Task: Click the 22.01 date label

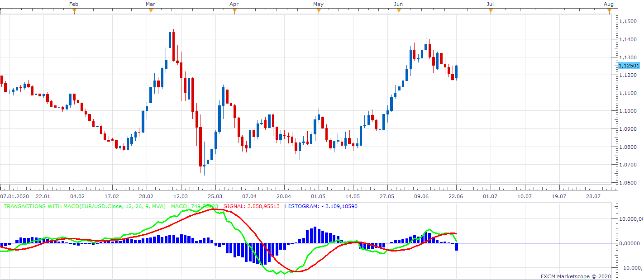Action: point(43,196)
